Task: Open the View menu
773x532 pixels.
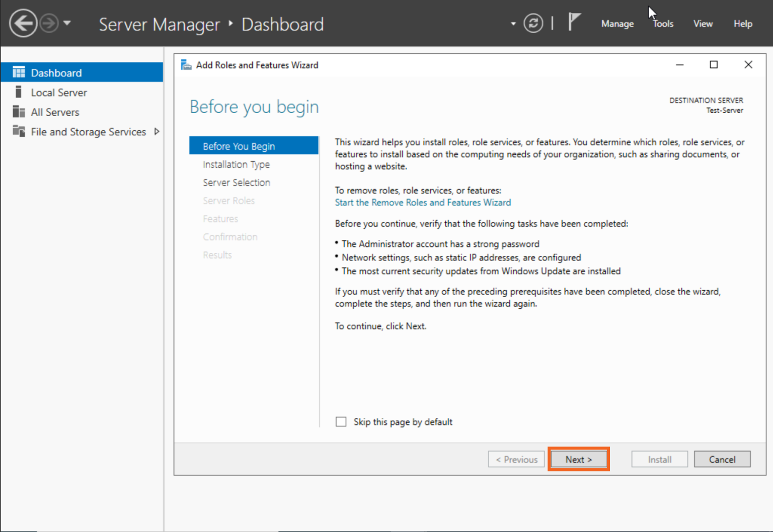Action: (x=703, y=24)
